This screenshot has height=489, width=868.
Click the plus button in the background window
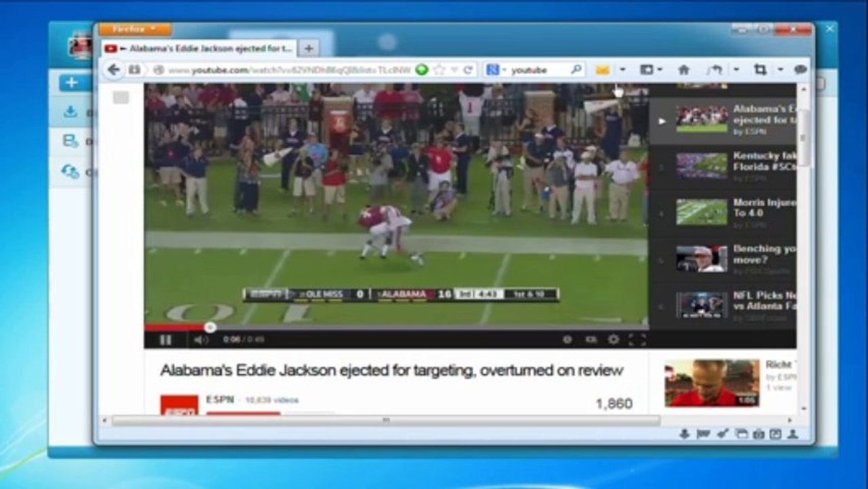click(73, 83)
